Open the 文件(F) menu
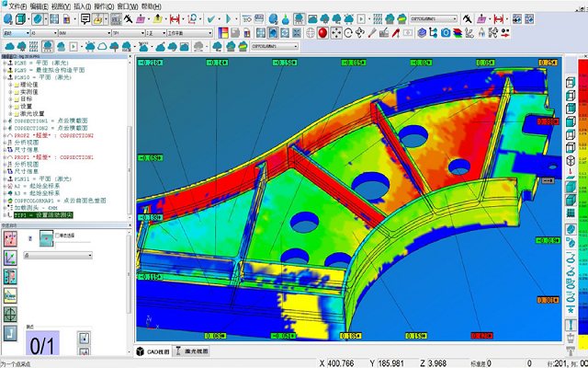The height and width of the screenshot is (368, 588). click(x=17, y=6)
